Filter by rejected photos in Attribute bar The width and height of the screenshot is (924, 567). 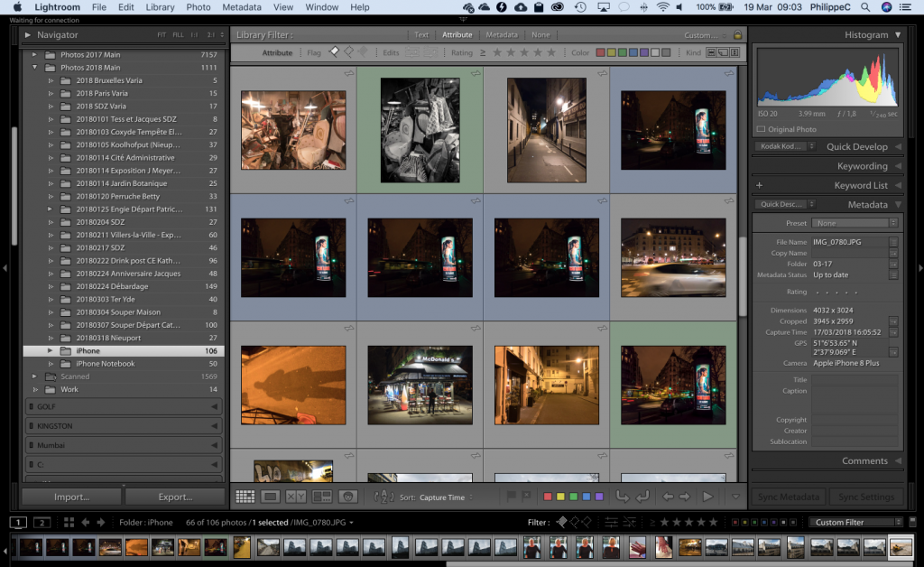pyautogui.click(x=363, y=52)
